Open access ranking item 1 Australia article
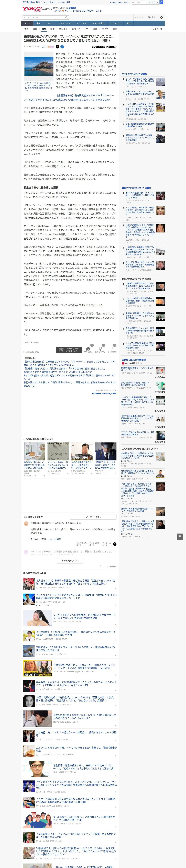Viewport: 186px width, 868px height. 140,81
